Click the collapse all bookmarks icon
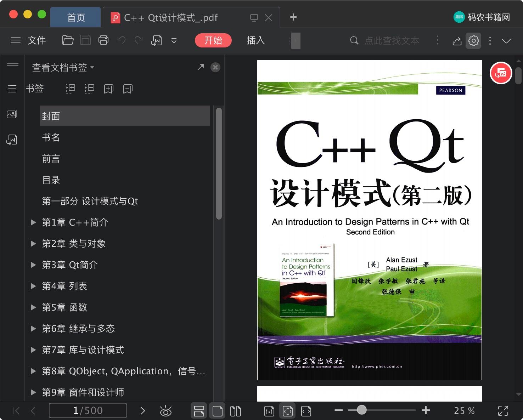The height and width of the screenshot is (420, 523). [x=90, y=89]
